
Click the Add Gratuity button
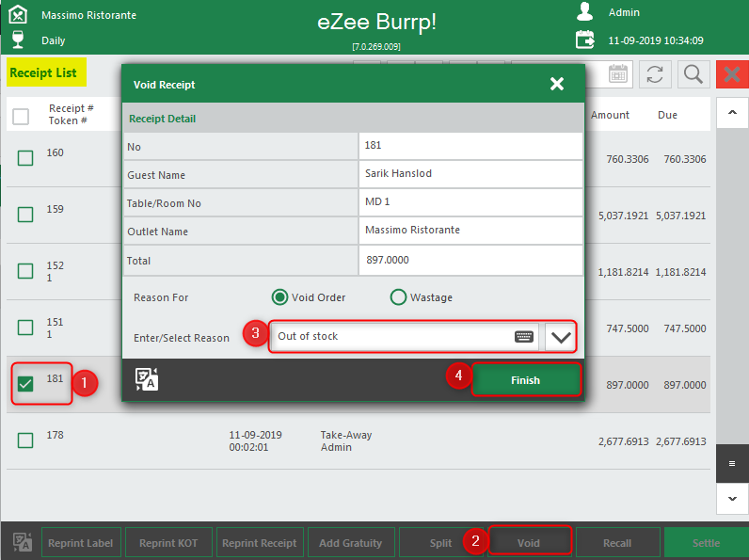click(351, 543)
